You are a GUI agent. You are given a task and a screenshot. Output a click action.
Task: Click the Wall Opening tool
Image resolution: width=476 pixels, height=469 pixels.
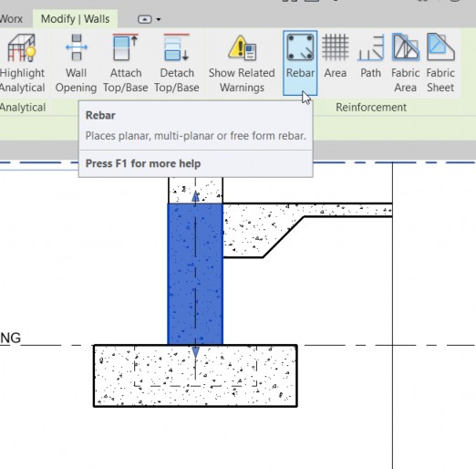[x=76, y=63]
